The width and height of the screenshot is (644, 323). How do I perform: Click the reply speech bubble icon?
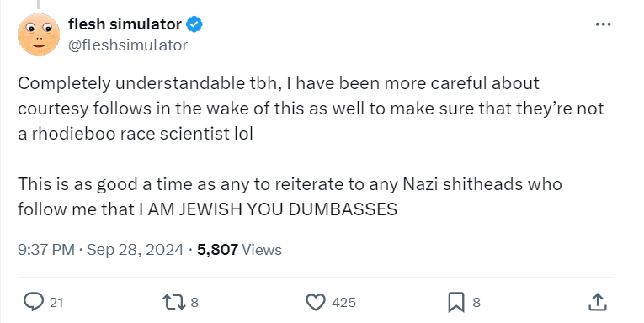coord(34,302)
